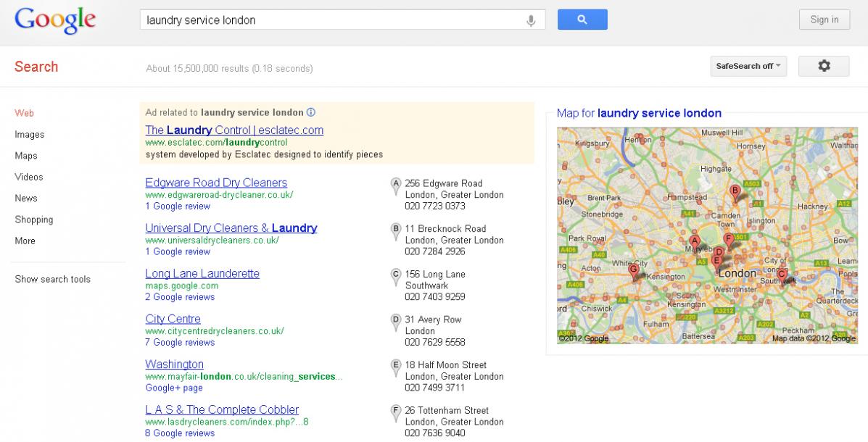Expand the More search categories option
The image size is (868, 442).
25,241
